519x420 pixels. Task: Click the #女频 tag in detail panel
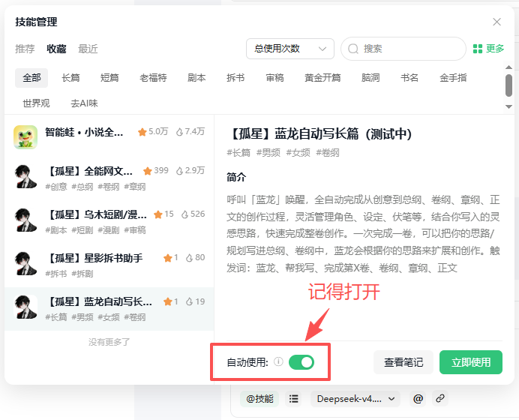coord(298,152)
